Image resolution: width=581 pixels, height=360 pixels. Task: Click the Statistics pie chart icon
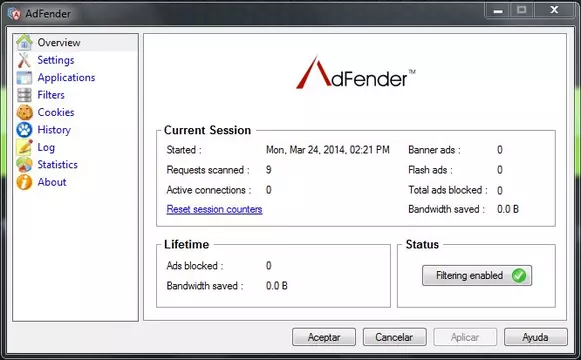point(24,164)
